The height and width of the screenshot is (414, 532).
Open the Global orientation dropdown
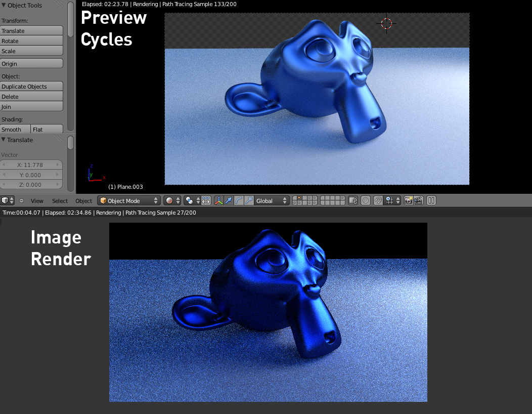(x=272, y=201)
